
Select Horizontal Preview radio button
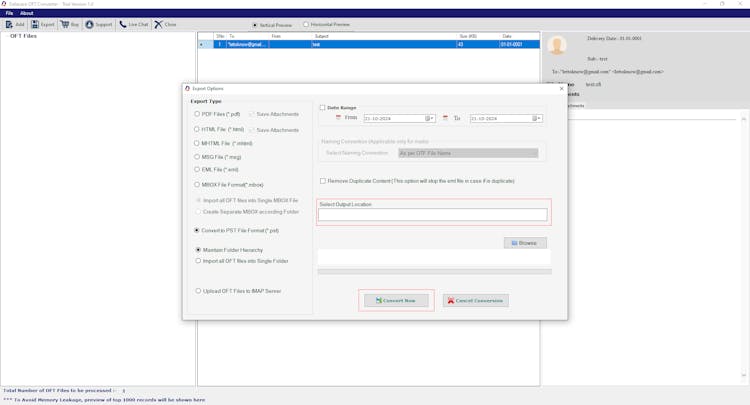(x=306, y=24)
